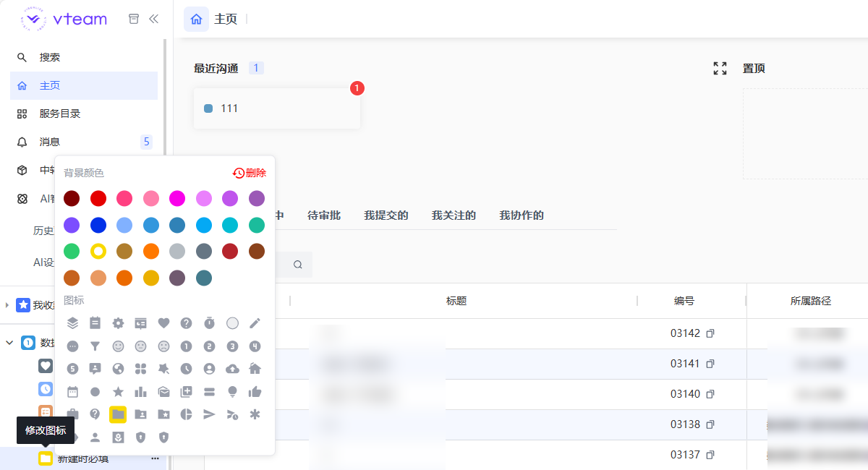Viewport: 868px width, 470px height.
Task: Select the peach background color
Action: [x=98, y=278]
